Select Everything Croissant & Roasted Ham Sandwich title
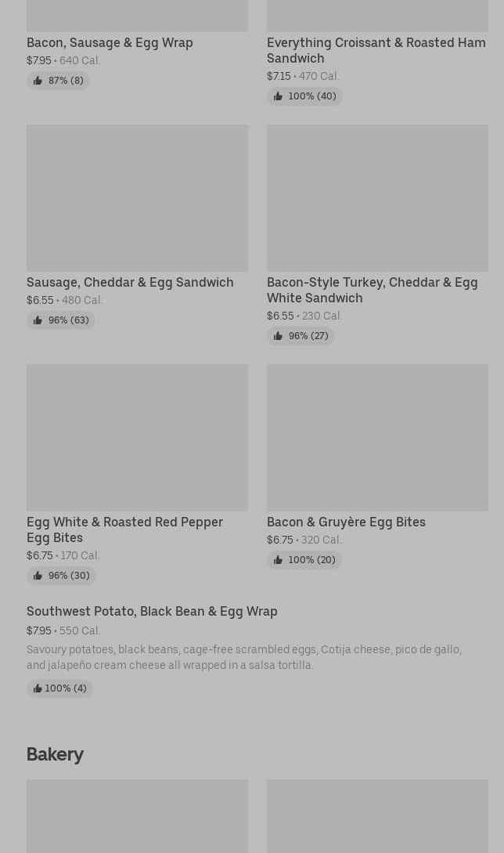504x853 pixels. click(x=376, y=50)
